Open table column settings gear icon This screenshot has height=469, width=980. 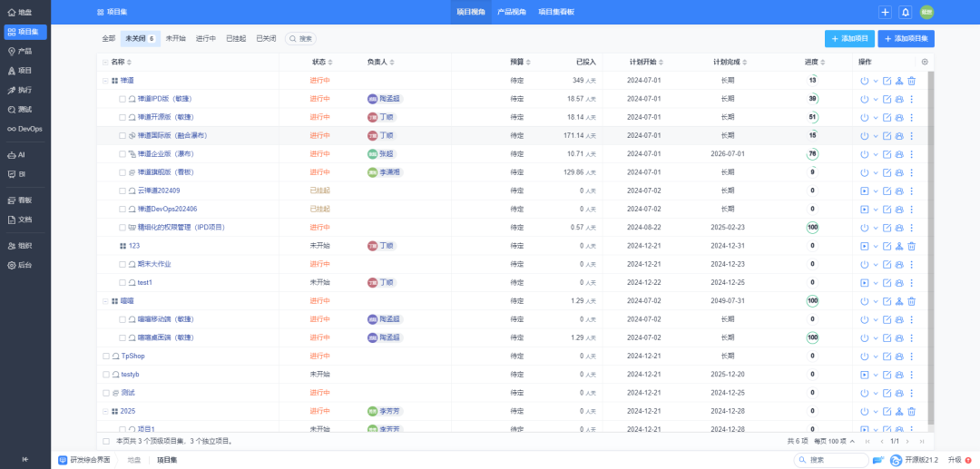click(925, 62)
